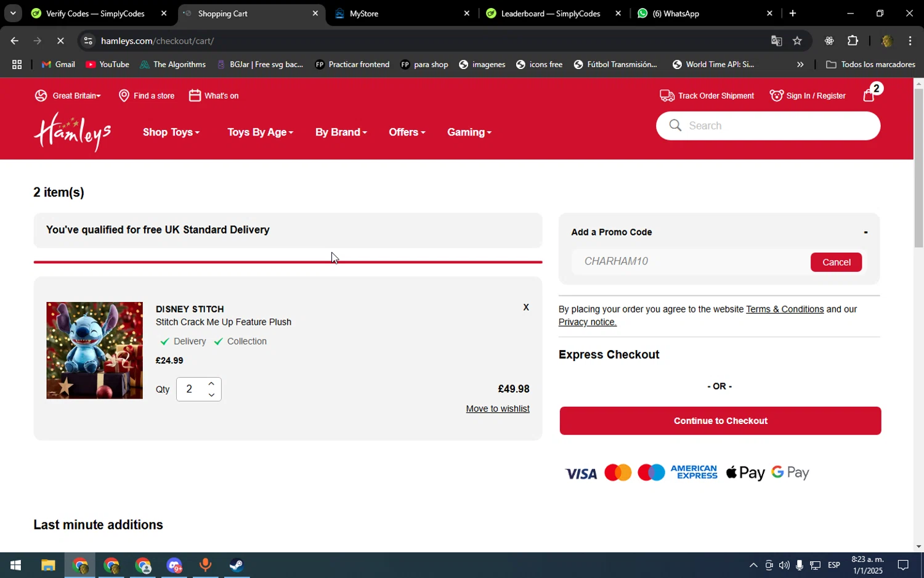Viewport: 924px width, 578px height.
Task: Open the Extensions puzzle icon
Action: [853, 41]
